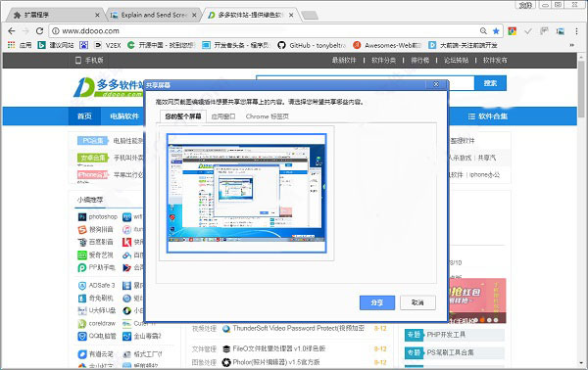Switch to the 多多软件站 browser tab
This screenshot has height=370, width=588.
250,15
